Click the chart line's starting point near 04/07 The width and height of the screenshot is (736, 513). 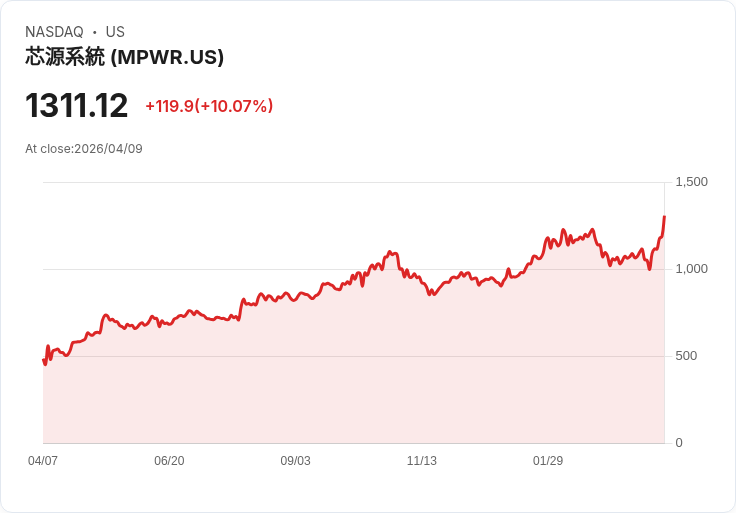44,360
